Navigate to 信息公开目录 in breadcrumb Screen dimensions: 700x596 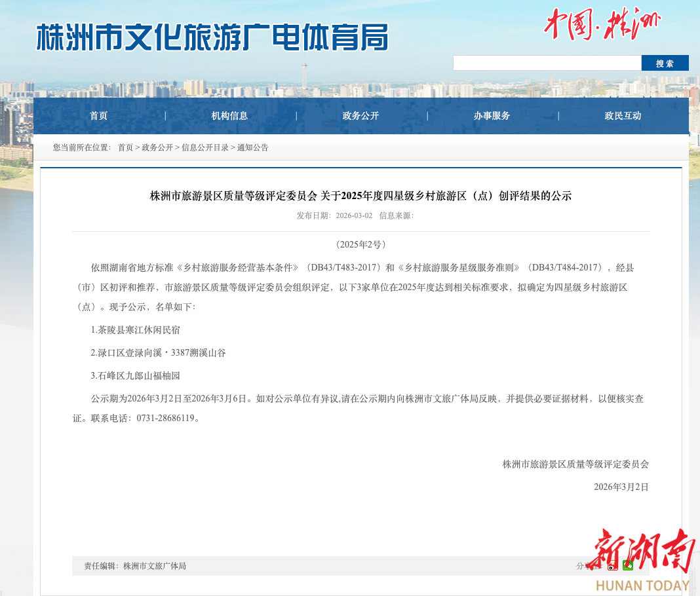pos(205,147)
